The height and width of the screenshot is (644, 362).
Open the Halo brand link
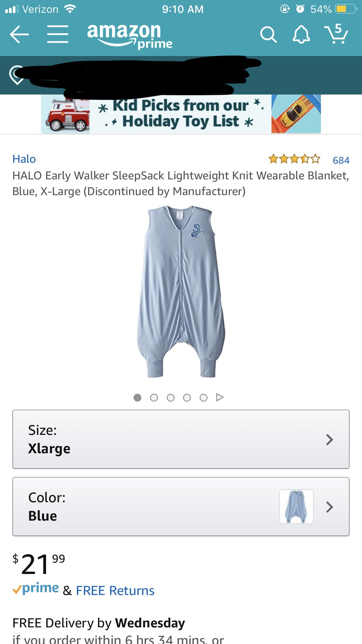(x=24, y=159)
